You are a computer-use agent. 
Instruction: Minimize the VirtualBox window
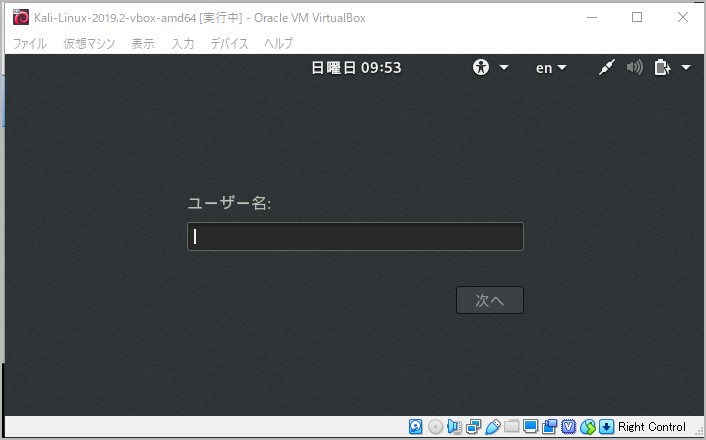point(592,18)
